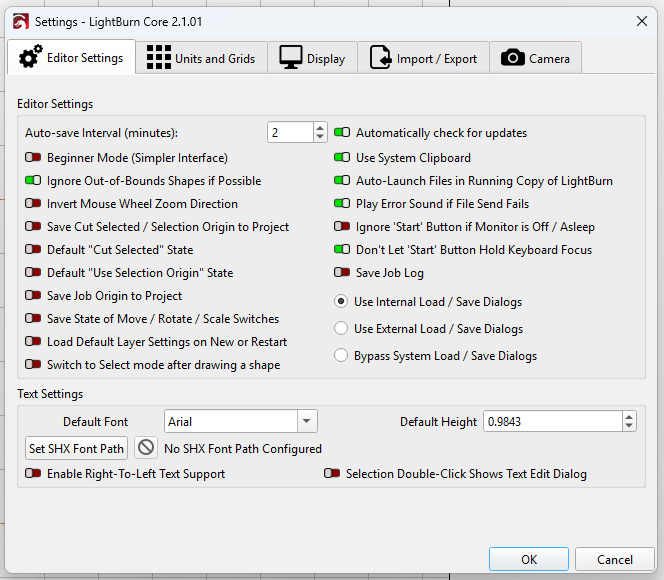This screenshot has height=580, width=664.
Task: Decrease Default Height with down arrow
Action: coord(629,426)
